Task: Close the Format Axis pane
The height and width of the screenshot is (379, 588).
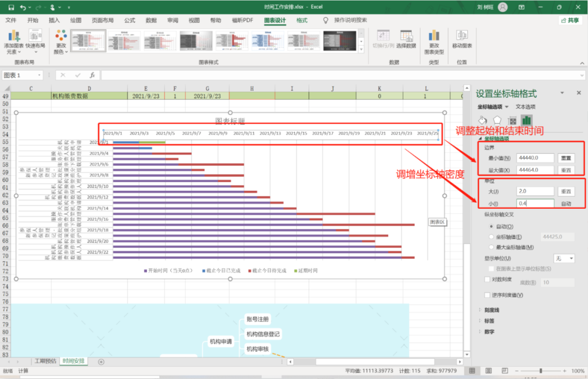Action: 579,93
